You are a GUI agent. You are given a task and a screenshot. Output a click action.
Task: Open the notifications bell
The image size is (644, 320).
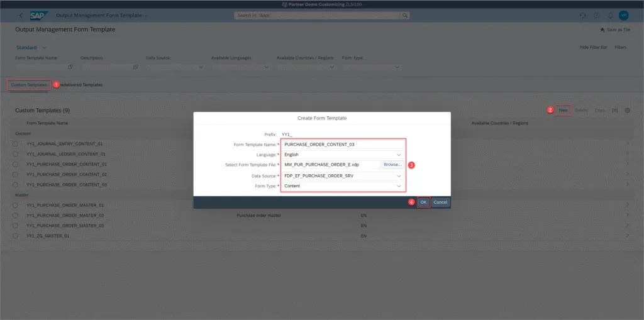[610, 16]
